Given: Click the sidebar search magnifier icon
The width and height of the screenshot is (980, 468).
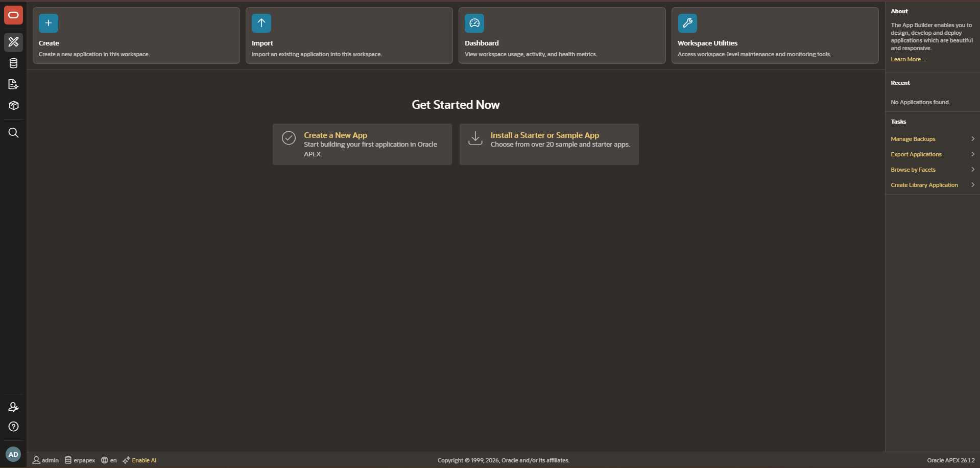Looking at the screenshot, I should (13, 133).
